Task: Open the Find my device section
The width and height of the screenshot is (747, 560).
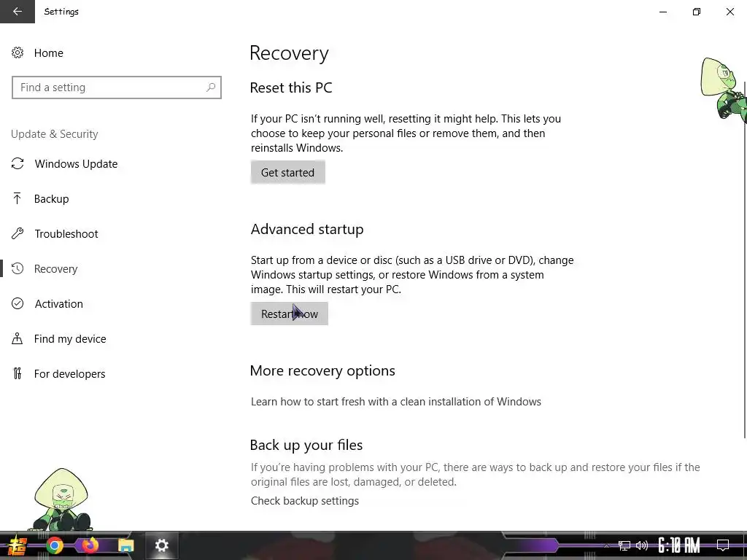Action: [70, 339]
